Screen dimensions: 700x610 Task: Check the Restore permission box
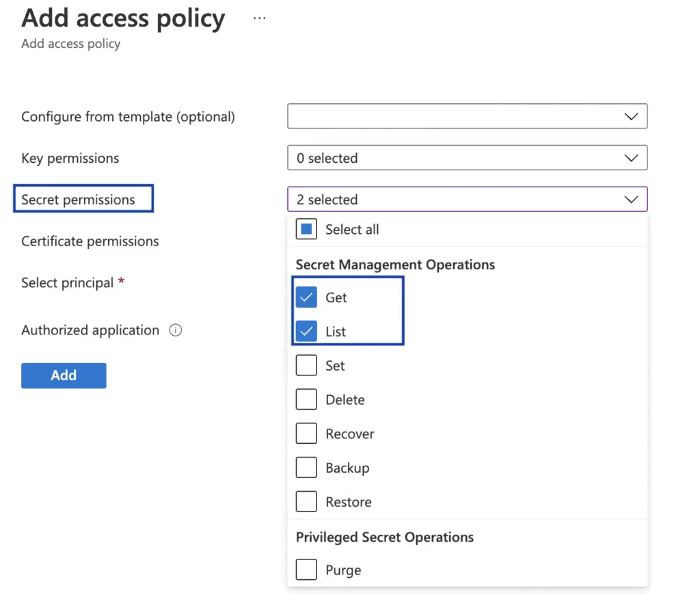pos(306,501)
